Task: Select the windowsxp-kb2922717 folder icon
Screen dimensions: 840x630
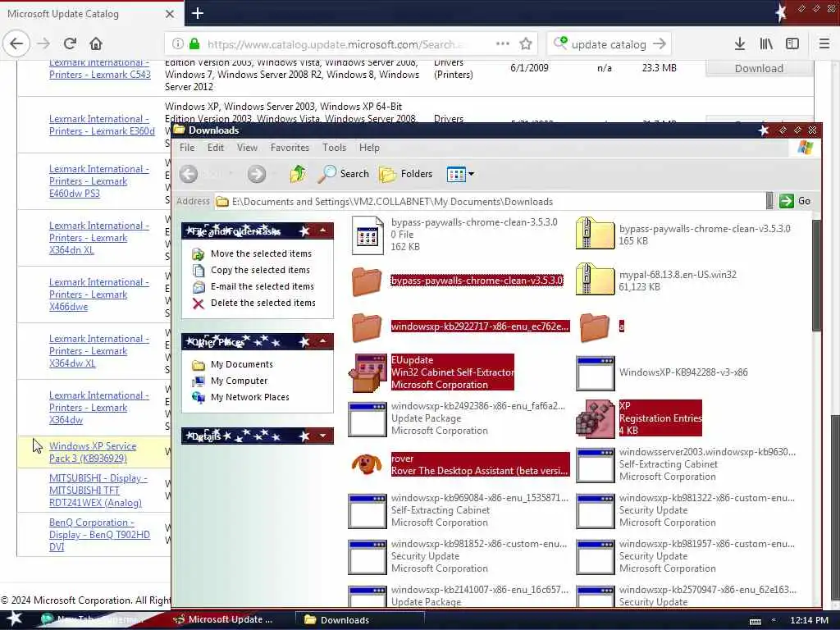Action: 367,326
